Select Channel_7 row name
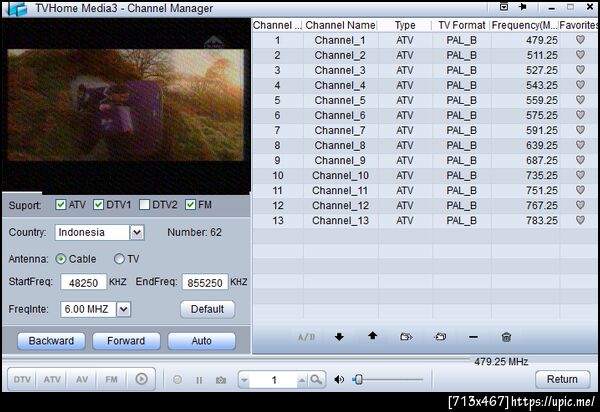Image resolution: width=600 pixels, height=412 pixels. point(340,130)
